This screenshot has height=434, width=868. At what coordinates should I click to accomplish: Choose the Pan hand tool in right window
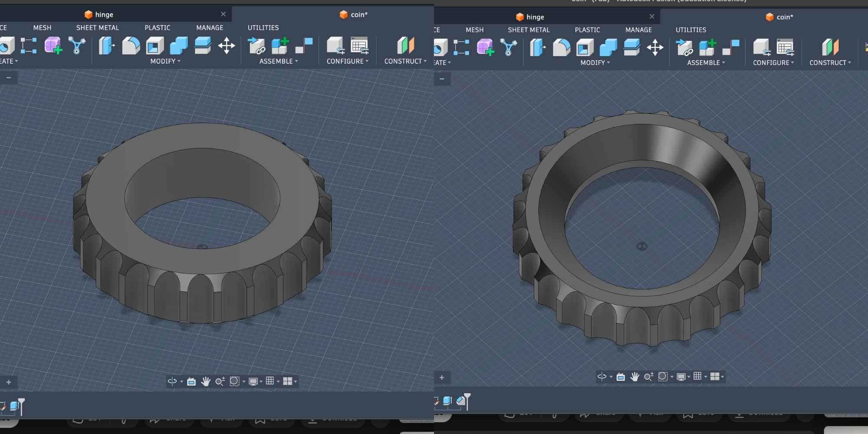pyautogui.click(x=635, y=376)
